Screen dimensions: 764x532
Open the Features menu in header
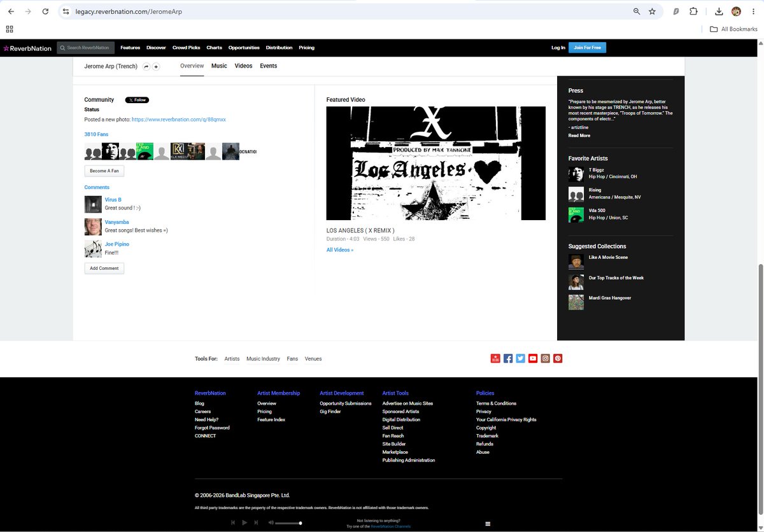(130, 48)
